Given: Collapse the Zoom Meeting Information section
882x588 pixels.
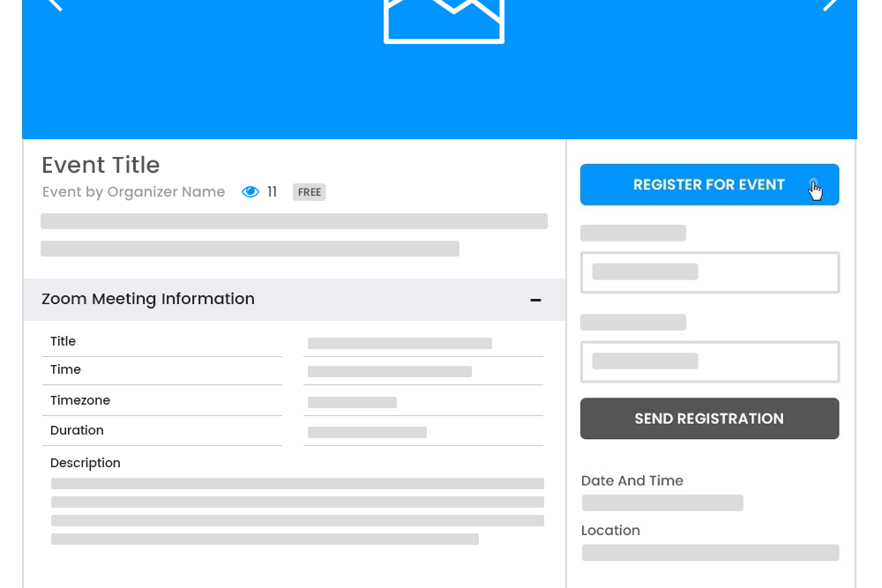Looking at the screenshot, I should point(148,299).
